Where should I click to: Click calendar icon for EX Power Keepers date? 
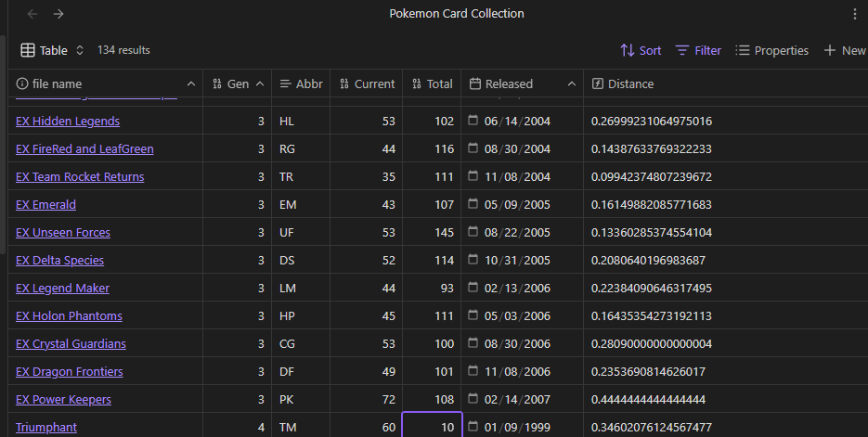473,398
